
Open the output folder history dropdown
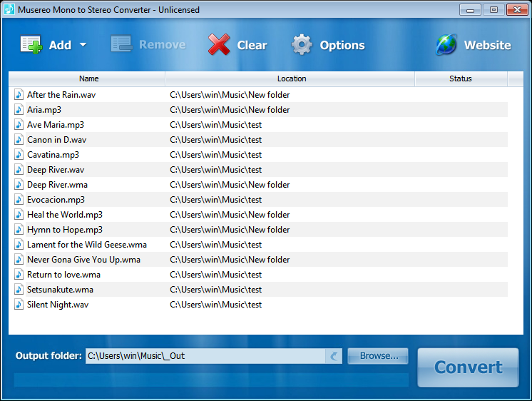334,356
